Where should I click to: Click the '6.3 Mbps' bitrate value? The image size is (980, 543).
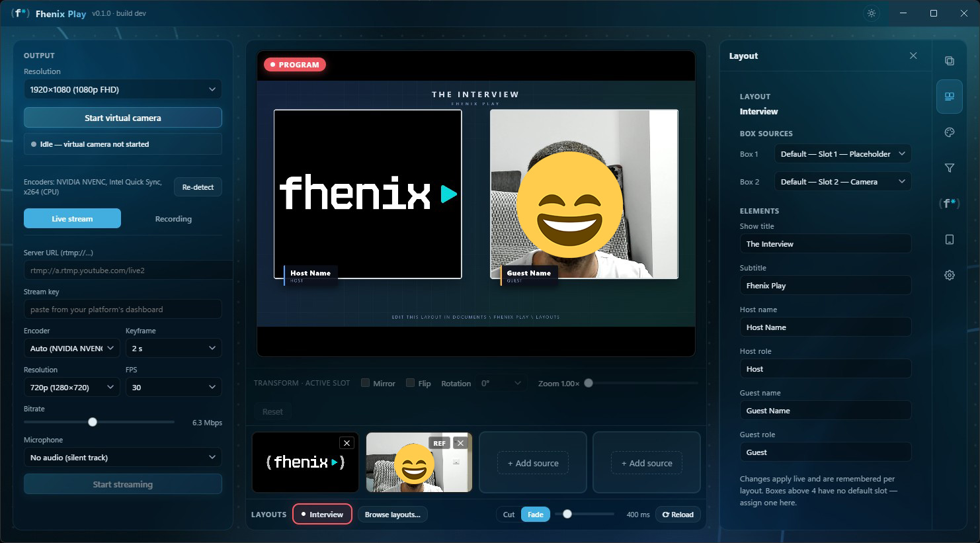(x=207, y=423)
